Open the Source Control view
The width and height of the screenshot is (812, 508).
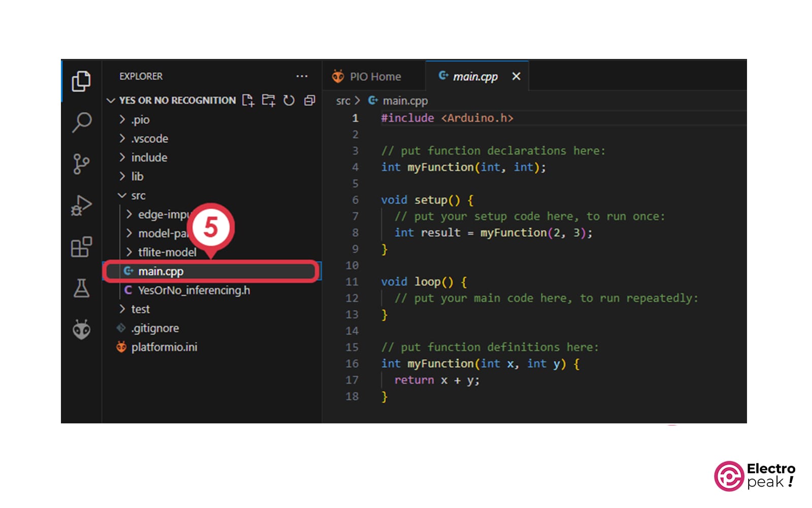pyautogui.click(x=81, y=164)
